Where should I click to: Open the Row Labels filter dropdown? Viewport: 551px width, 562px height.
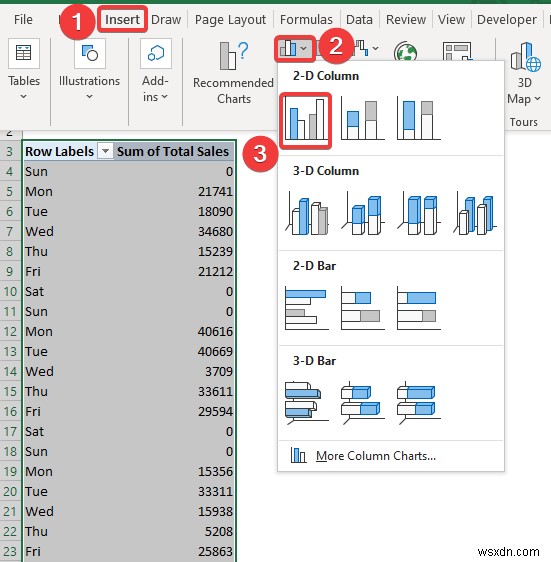point(105,151)
